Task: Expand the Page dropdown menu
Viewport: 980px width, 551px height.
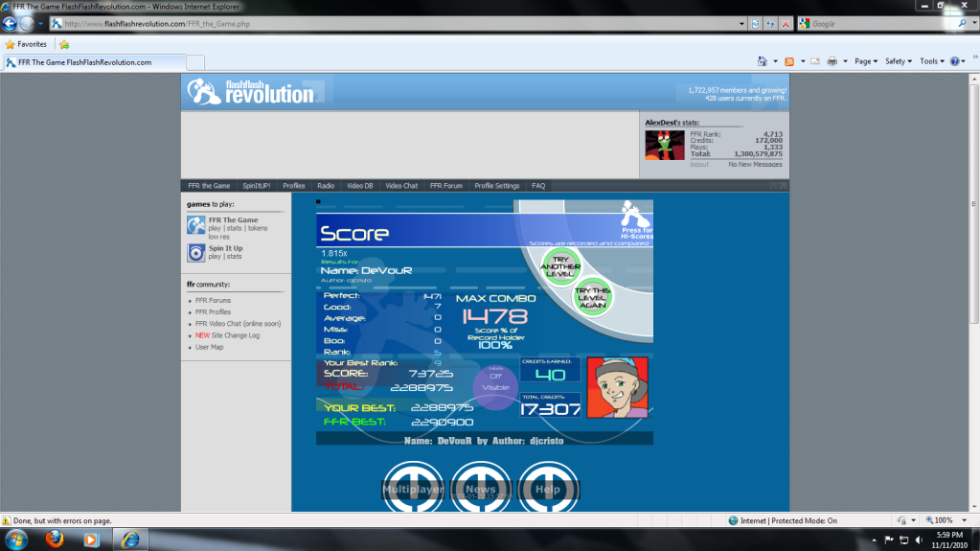Action: tap(866, 61)
